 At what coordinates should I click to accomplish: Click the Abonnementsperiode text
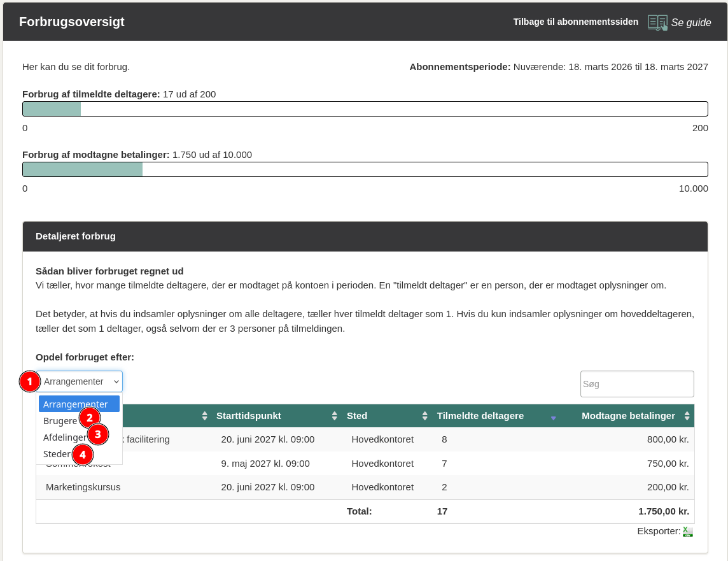[559, 67]
